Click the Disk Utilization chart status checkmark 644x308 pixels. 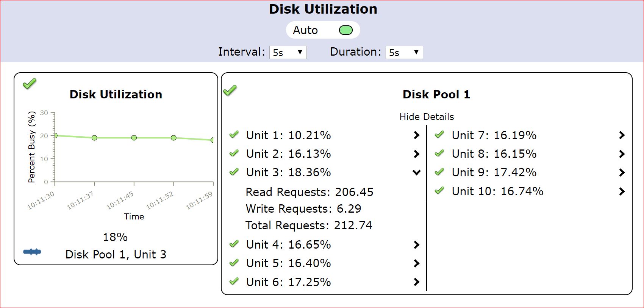(30, 83)
